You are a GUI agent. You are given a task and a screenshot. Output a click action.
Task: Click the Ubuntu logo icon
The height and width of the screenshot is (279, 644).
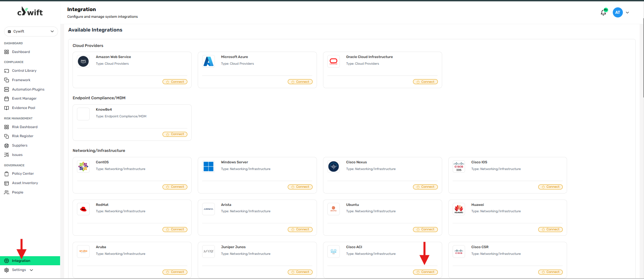(333, 209)
